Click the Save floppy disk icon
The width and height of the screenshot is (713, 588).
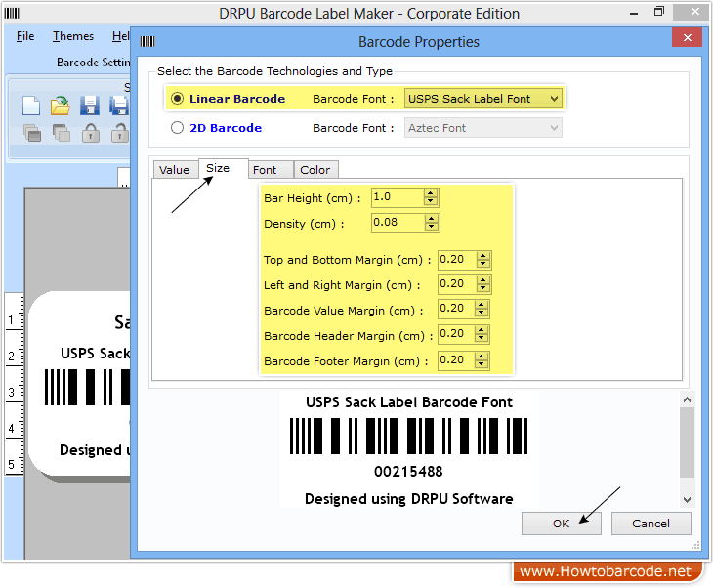[90, 105]
